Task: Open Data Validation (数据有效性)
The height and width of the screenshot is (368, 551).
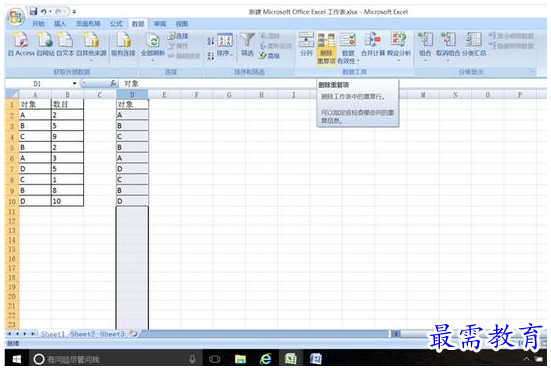Action: click(x=348, y=48)
